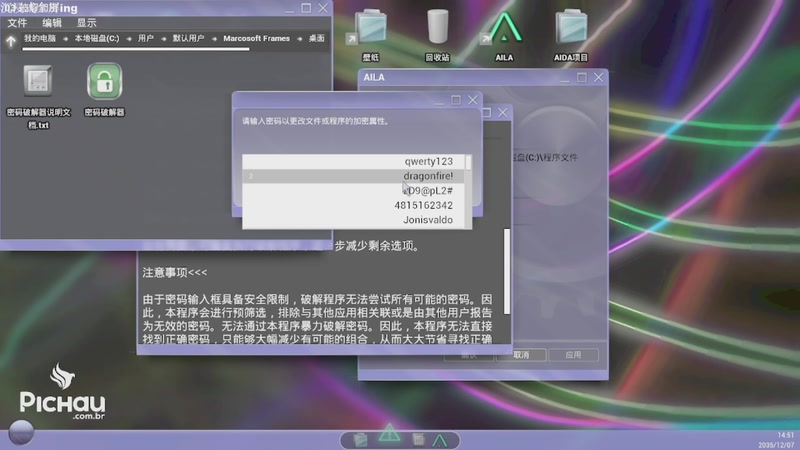This screenshot has width=800, height=450.
Task: Go up one folder with the arrow
Action: pos(11,41)
